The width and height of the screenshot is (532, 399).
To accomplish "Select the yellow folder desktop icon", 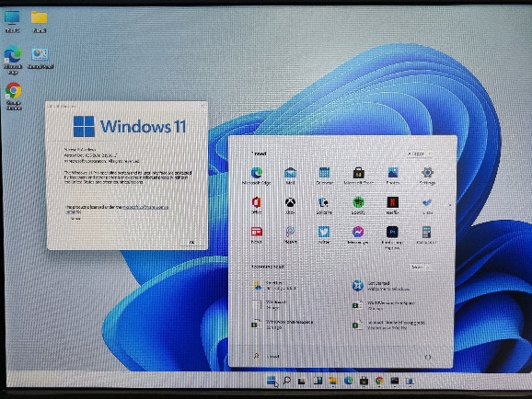I will point(40,21).
